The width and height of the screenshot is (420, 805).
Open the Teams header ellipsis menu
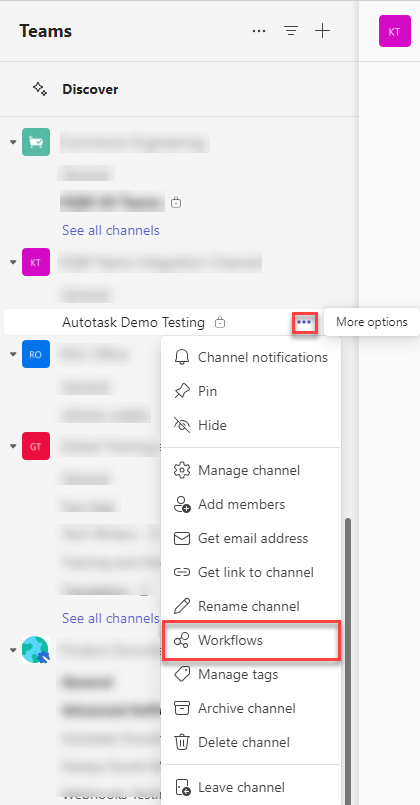(x=259, y=31)
